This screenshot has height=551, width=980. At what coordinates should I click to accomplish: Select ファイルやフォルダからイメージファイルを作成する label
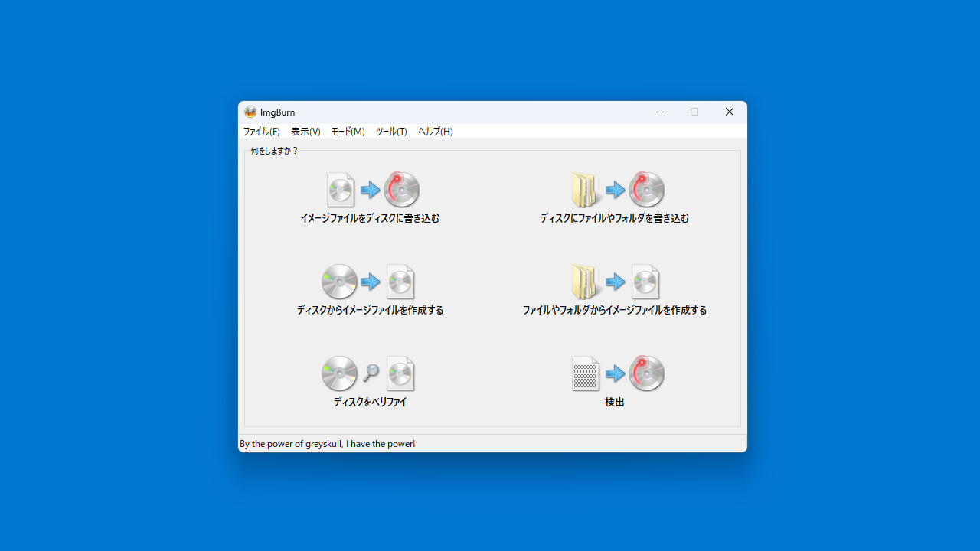coord(615,310)
